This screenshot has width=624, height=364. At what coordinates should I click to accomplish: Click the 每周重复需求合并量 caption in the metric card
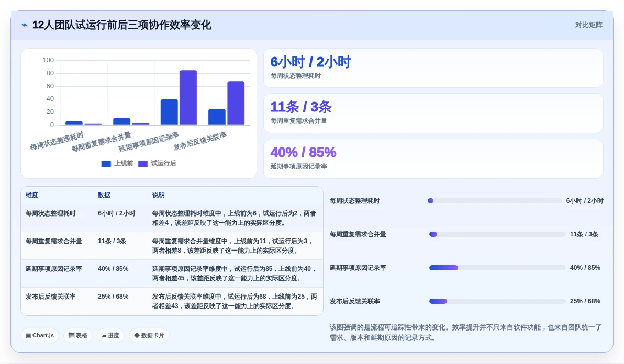[x=298, y=121]
